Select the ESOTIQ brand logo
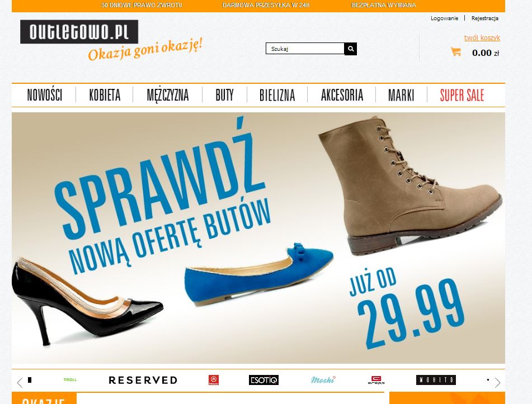The width and height of the screenshot is (532, 404). coord(263,380)
